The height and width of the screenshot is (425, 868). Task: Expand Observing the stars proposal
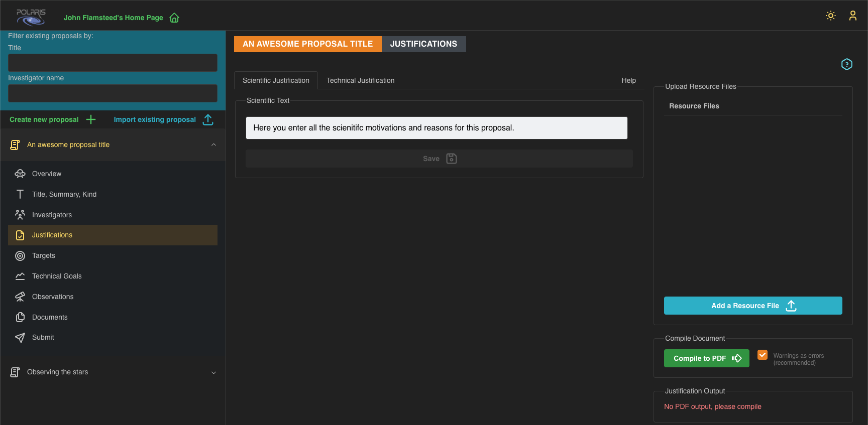(x=213, y=372)
